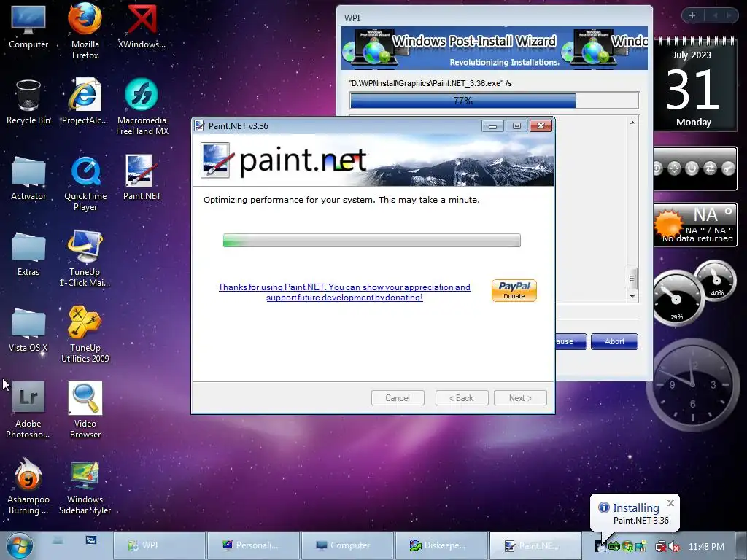Click the sidebar previous-page arrow
Image resolution: width=747 pixels, height=560 pixels.
click(x=715, y=15)
